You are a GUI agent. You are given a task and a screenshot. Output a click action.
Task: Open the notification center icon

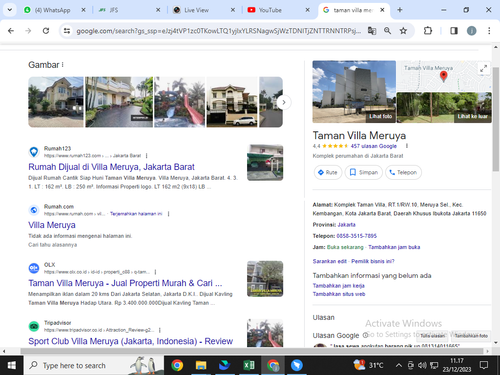[484, 366]
